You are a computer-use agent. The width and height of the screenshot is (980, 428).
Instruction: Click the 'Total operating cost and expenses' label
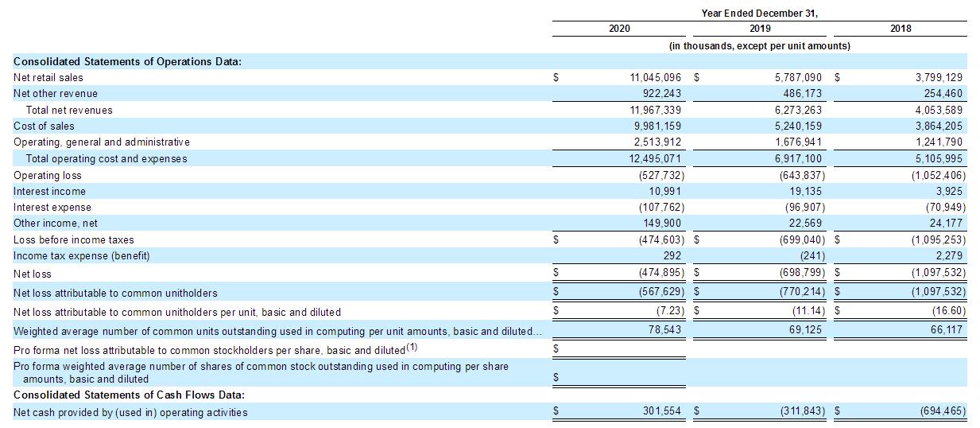107,159
